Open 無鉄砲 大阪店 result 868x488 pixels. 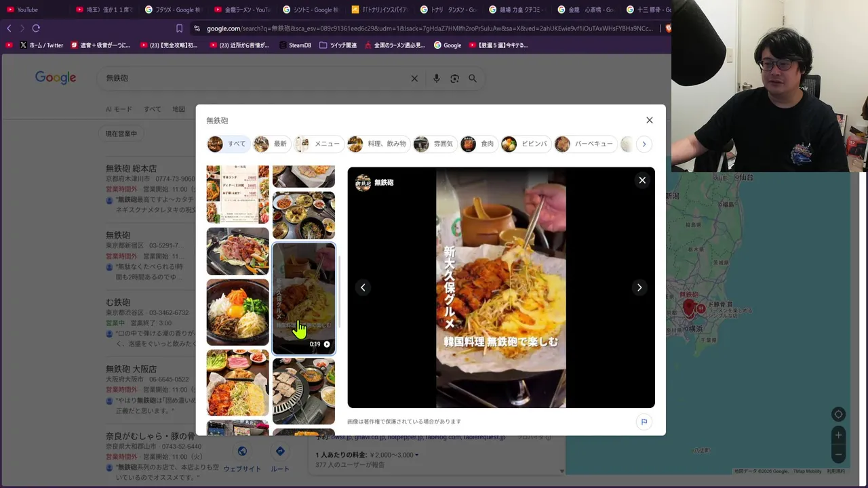pos(131,369)
